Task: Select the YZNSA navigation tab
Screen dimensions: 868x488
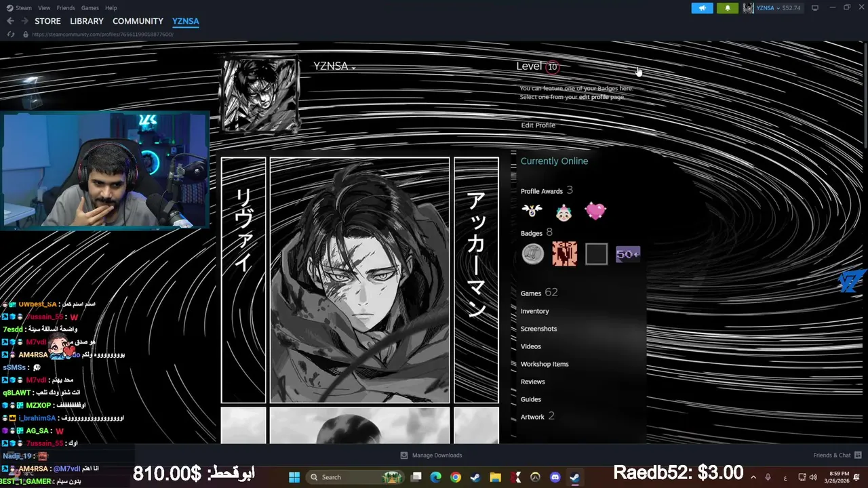Action: pos(186,21)
